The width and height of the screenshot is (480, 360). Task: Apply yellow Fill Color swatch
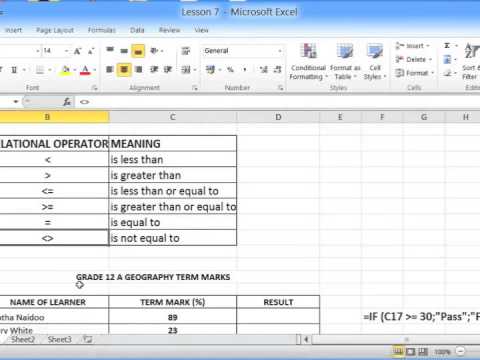[66, 70]
